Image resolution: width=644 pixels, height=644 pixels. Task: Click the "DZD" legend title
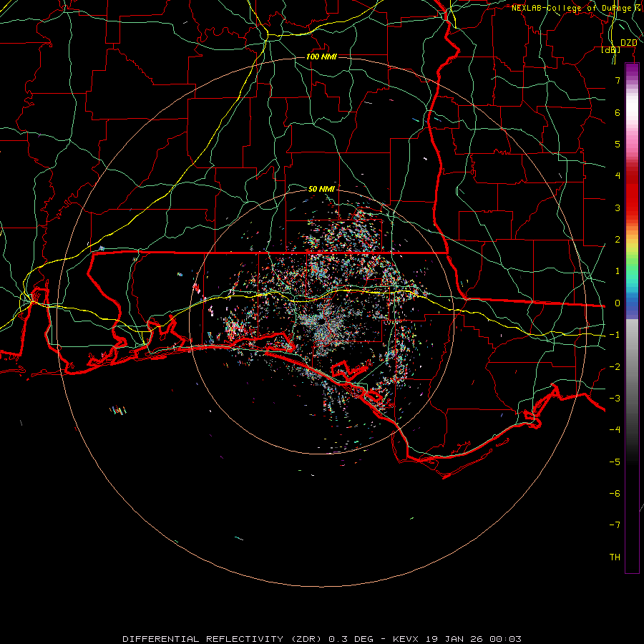coord(628,43)
